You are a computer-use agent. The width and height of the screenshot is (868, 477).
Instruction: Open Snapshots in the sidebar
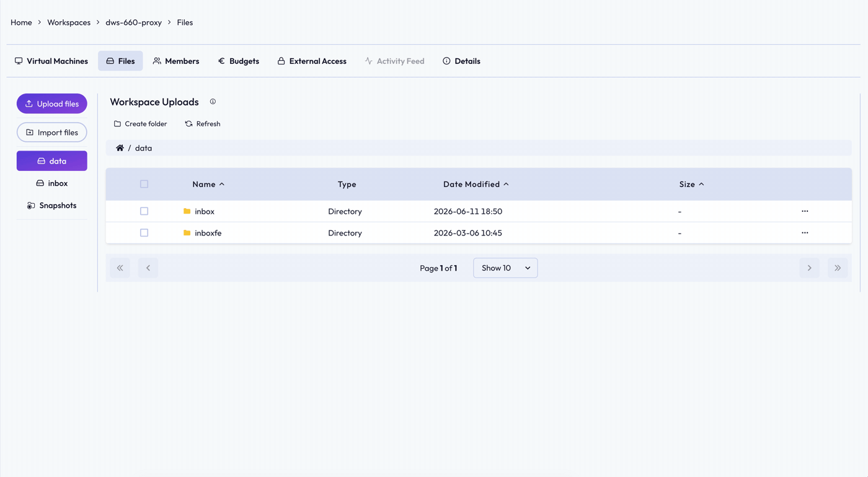point(52,205)
